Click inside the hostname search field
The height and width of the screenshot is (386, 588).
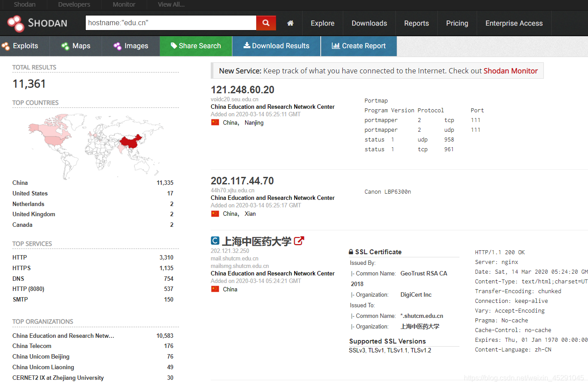tap(171, 23)
